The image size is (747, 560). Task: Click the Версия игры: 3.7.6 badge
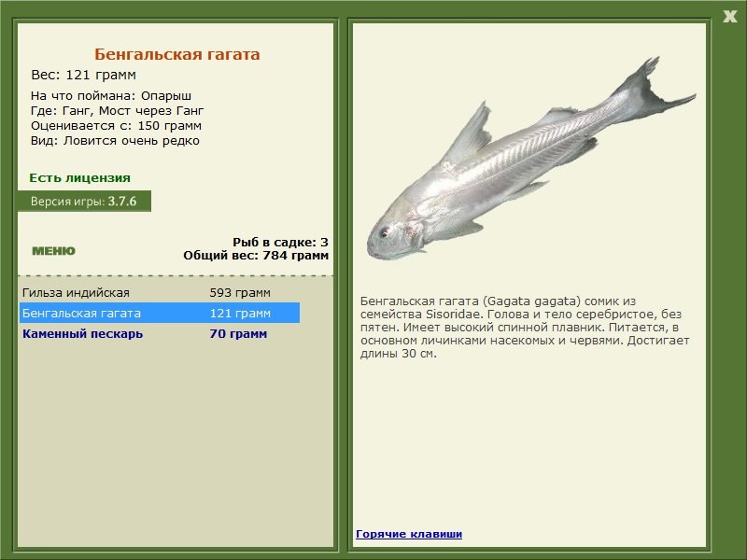tap(84, 201)
